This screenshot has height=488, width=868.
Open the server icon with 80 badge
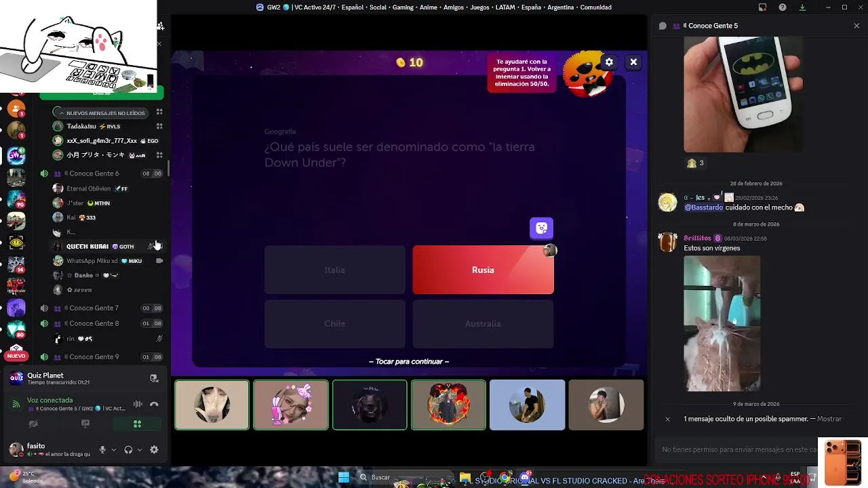click(x=16, y=330)
